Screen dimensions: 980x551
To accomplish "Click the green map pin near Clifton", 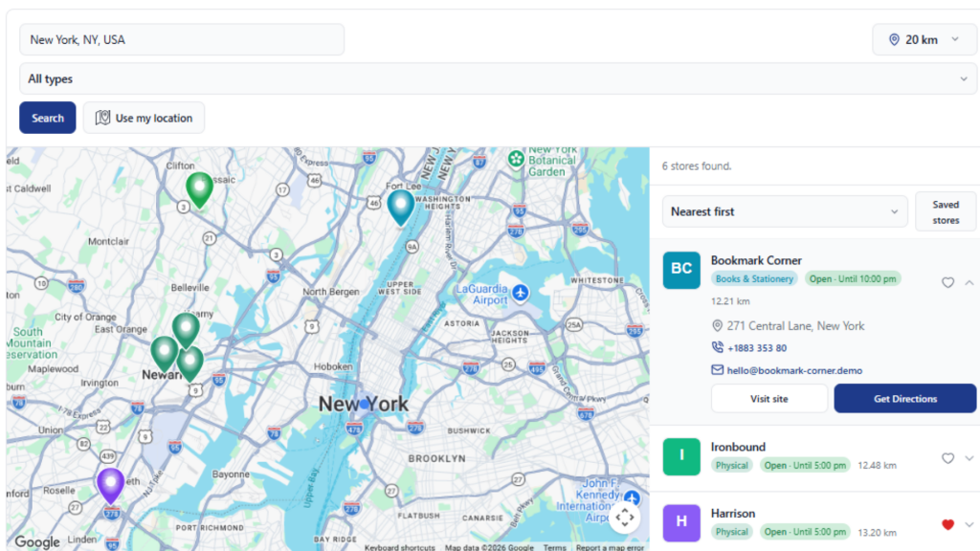I will [199, 189].
